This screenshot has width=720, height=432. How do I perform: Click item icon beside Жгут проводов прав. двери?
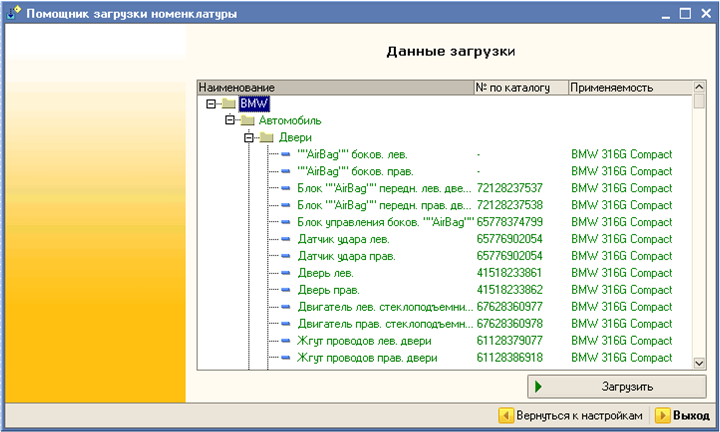286,358
